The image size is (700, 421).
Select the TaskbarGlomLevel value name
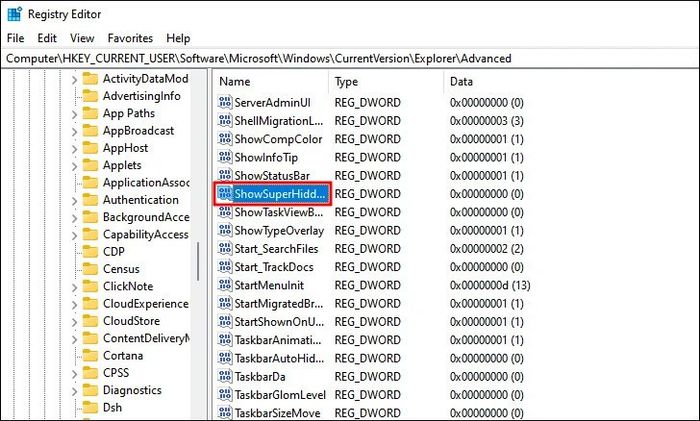(280, 395)
